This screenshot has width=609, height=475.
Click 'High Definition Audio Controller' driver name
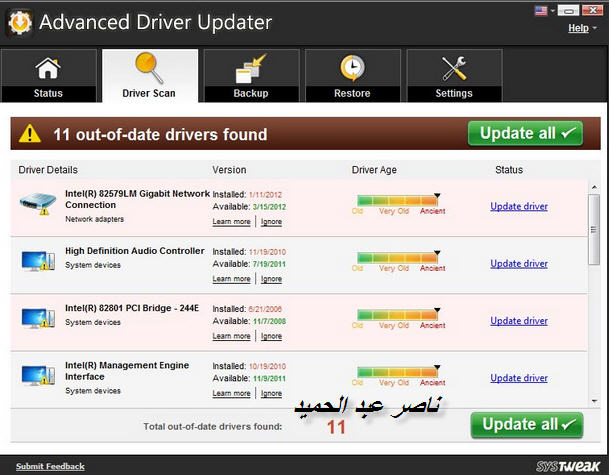135,251
